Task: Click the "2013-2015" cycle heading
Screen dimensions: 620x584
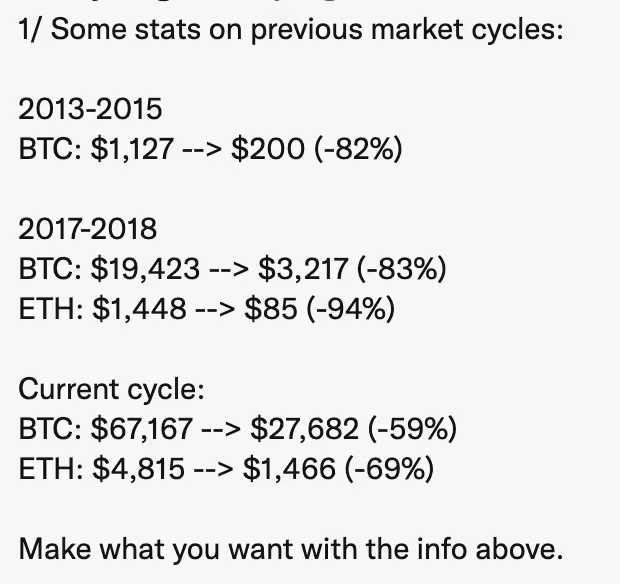Action: pos(90,109)
